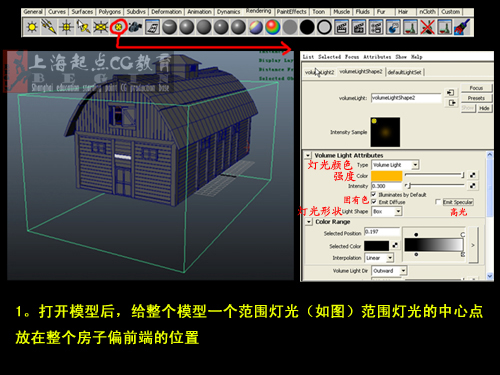500x375 pixels.
Task: Collapse the Volume Light Attributes section
Action: point(308,155)
